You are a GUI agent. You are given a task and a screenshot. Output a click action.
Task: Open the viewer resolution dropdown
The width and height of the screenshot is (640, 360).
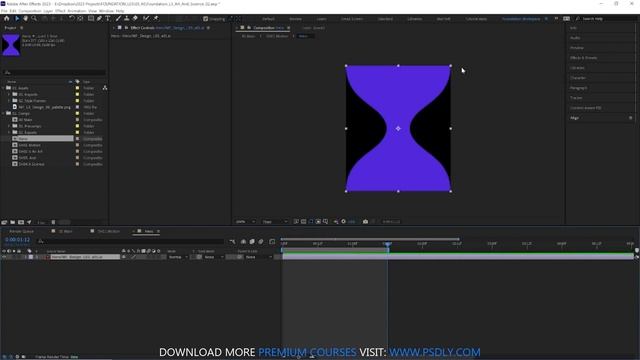[274, 221]
